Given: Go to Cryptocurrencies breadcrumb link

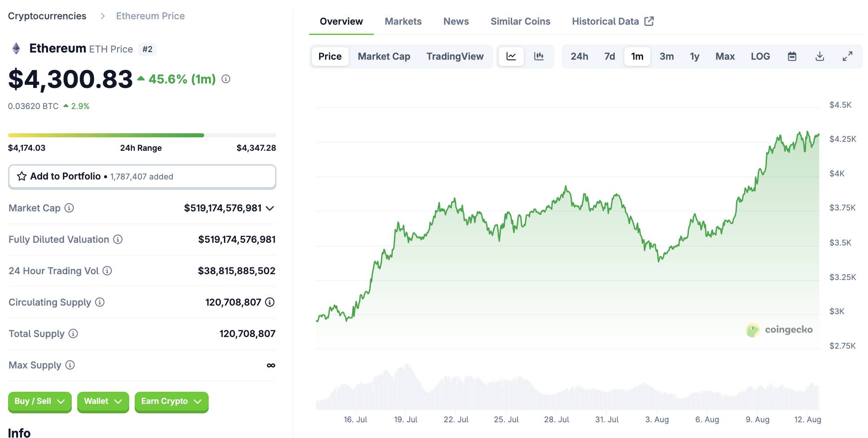Looking at the screenshot, I should pos(47,16).
